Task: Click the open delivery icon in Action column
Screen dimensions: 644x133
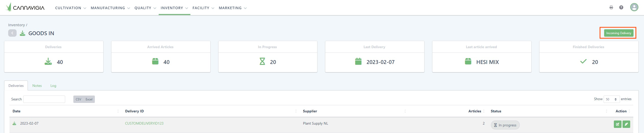Action: pyautogui.click(x=617, y=124)
